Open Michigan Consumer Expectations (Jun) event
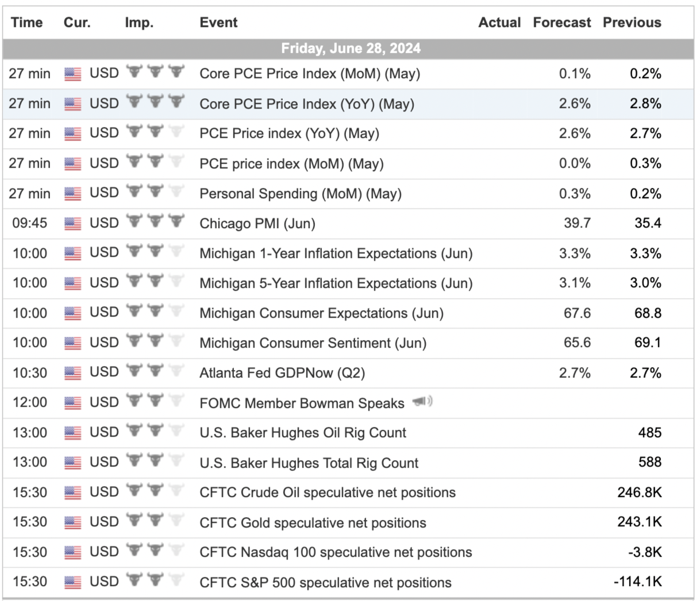The width and height of the screenshot is (700, 601). tap(321, 313)
